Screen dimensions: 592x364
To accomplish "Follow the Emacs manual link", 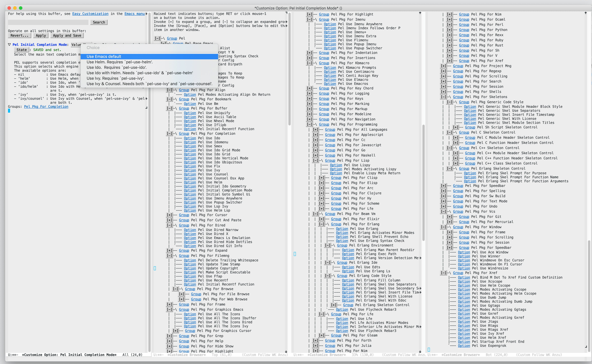I will [x=134, y=14].
